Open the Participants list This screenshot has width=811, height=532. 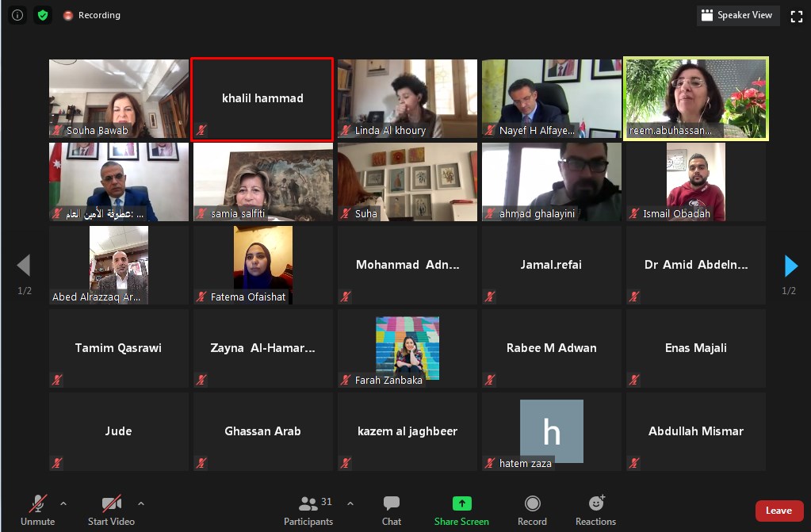(x=309, y=510)
